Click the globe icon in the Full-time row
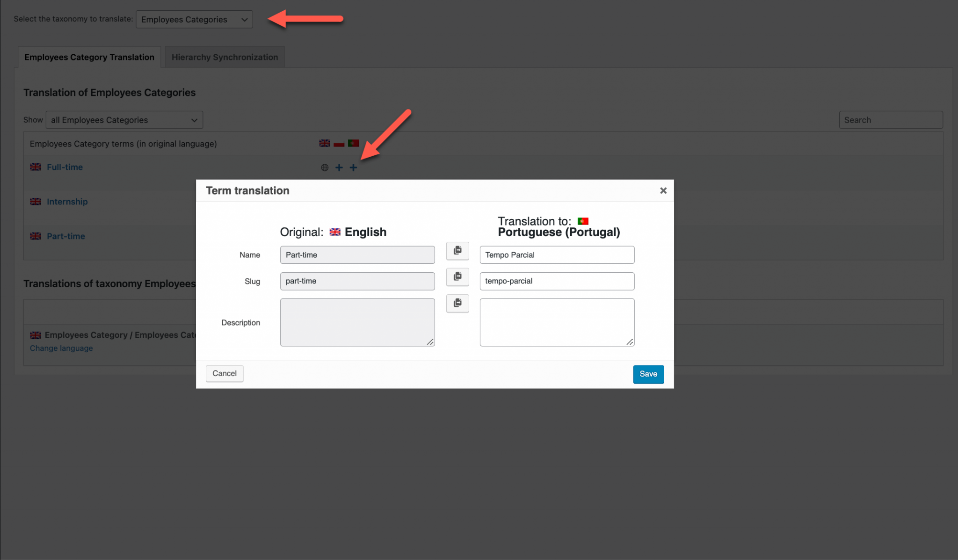 pyautogui.click(x=325, y=167)
